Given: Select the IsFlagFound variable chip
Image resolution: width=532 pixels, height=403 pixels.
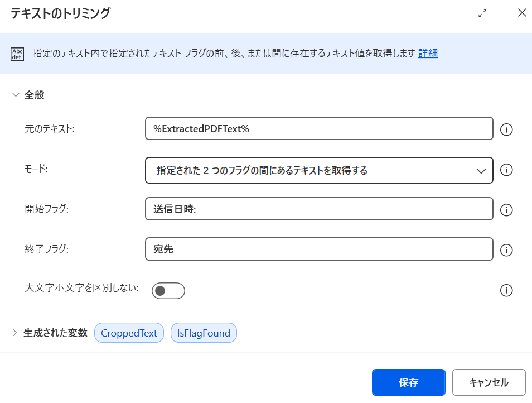Looking at the screenshot, I should coord(204,333).
